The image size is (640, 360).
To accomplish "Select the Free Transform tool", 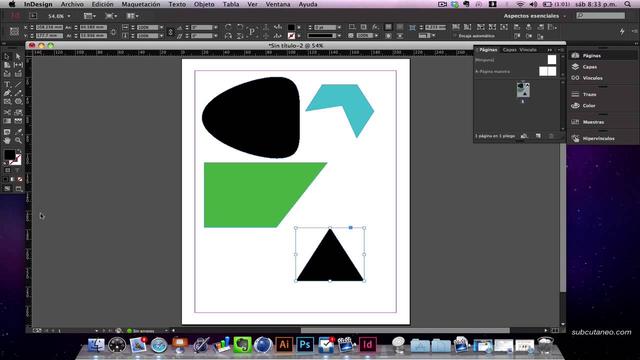I will coord(18,112).
